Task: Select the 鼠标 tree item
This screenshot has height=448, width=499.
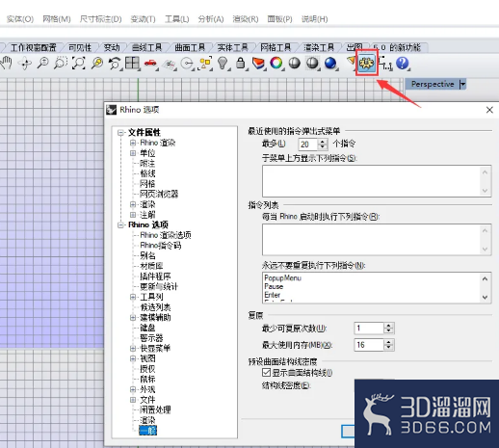Action: click(x=147, y=379)
